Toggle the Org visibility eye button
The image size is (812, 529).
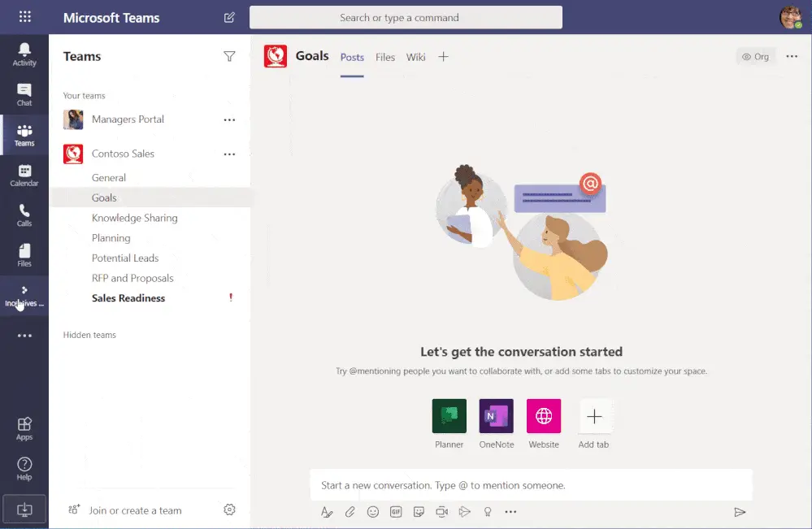click(x=756, y=56)
